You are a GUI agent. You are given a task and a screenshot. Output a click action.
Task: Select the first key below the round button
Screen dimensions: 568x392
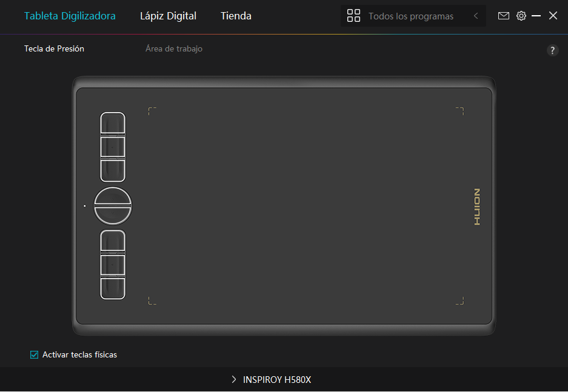click(x=113, y=241)
